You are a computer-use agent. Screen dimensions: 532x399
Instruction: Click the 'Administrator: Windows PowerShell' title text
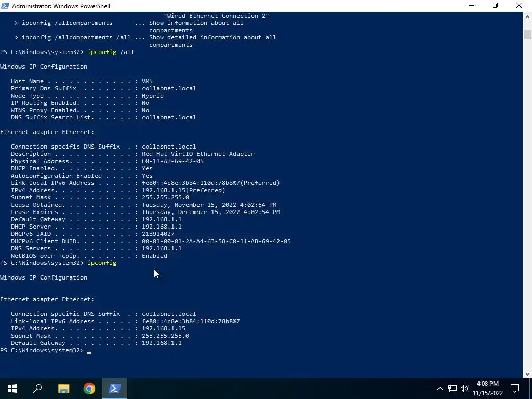[x=61, y=6]
